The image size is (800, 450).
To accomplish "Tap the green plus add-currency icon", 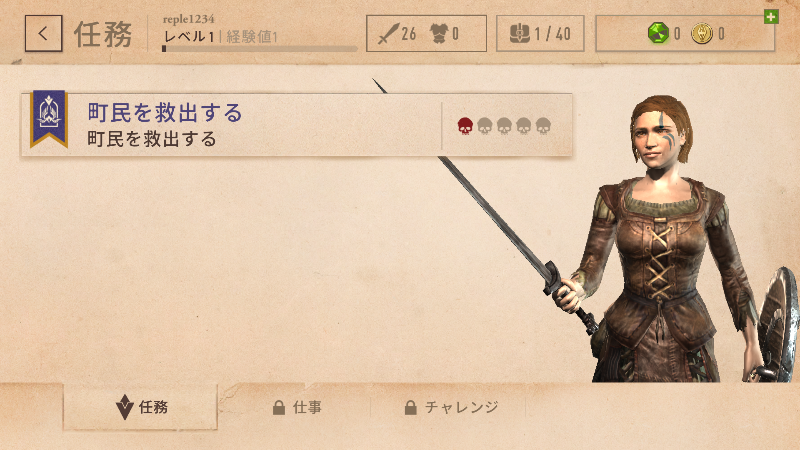I will 771,17.
